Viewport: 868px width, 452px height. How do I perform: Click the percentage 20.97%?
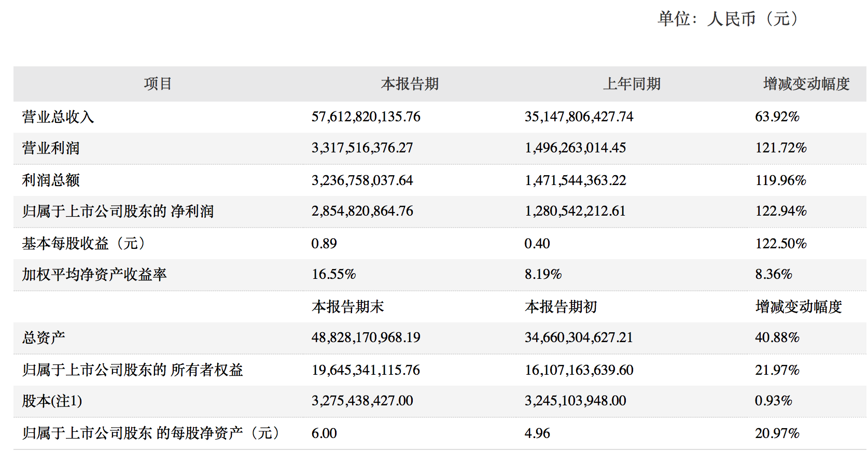click(777, 433)
